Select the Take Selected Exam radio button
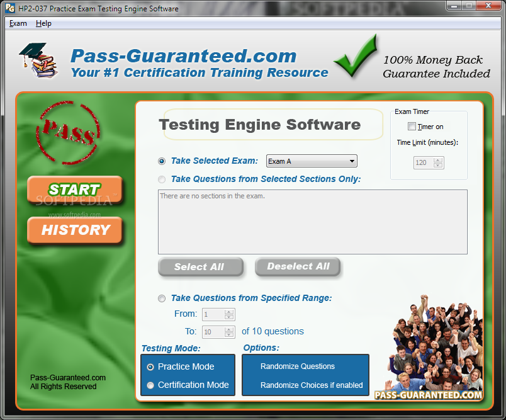Image resolution: width=506 pixels, height=420 pixels. 162,161
